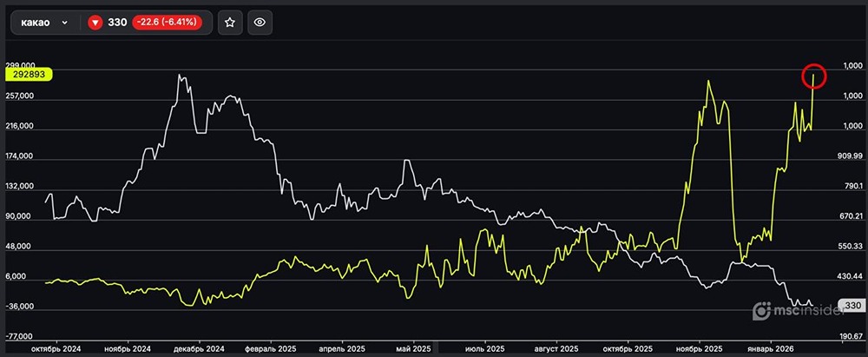
Task: Click the 190.67 right axis label
Action: 848,336
